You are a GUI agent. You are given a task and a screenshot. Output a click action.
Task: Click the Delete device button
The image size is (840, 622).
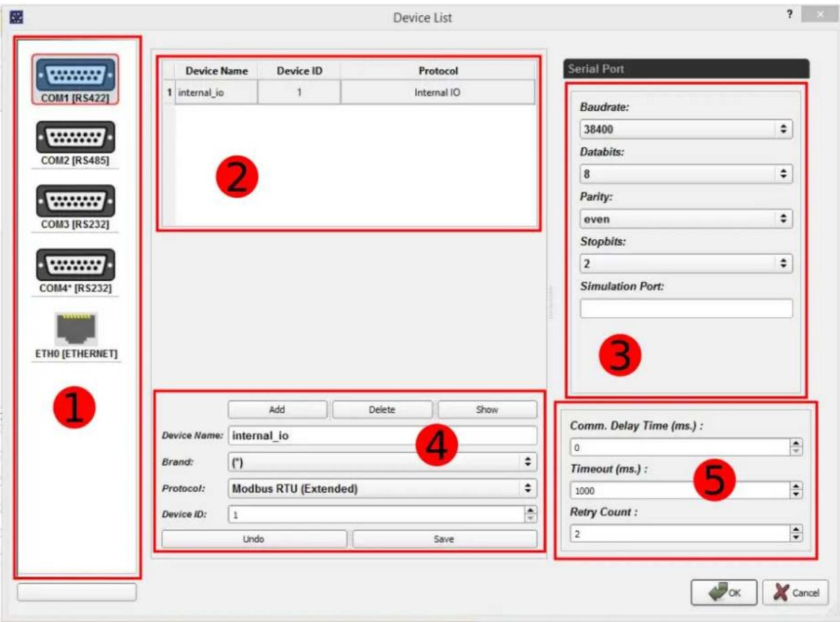(x=382, y=409)
